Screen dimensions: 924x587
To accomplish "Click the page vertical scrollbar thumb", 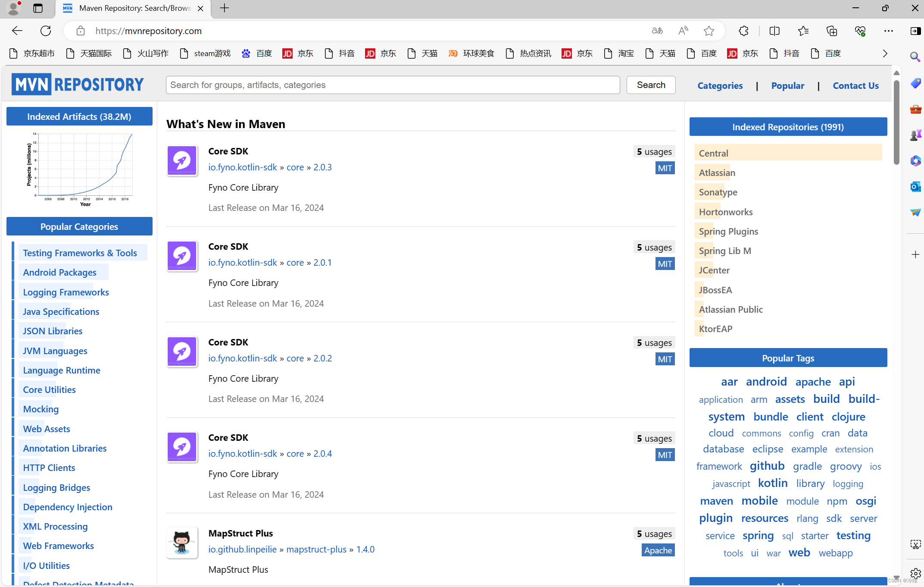I will [x=896, y=122].
